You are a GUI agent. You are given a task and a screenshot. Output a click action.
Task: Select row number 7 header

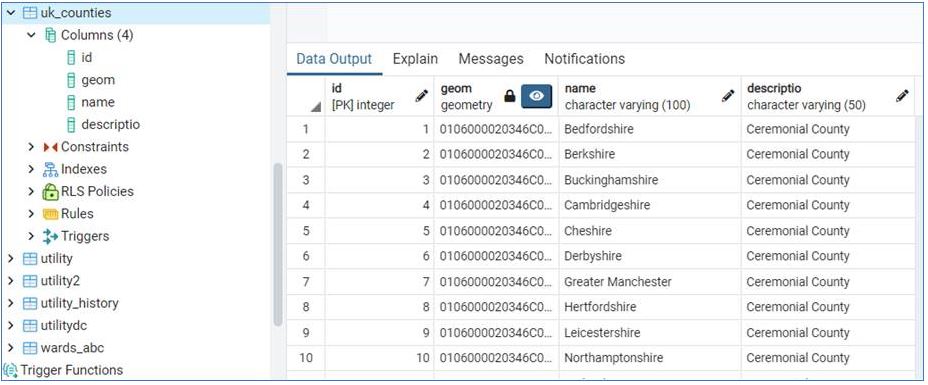[x=305, y=282]
